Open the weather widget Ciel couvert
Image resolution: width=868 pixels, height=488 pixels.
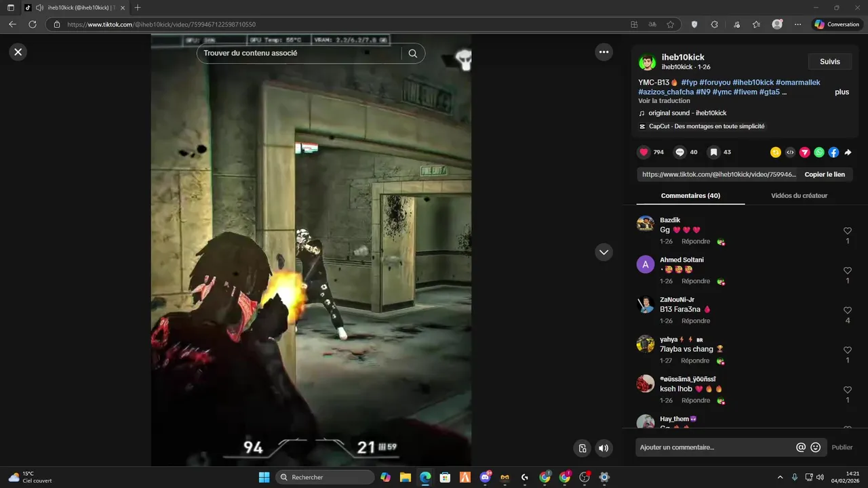point(30,477)
